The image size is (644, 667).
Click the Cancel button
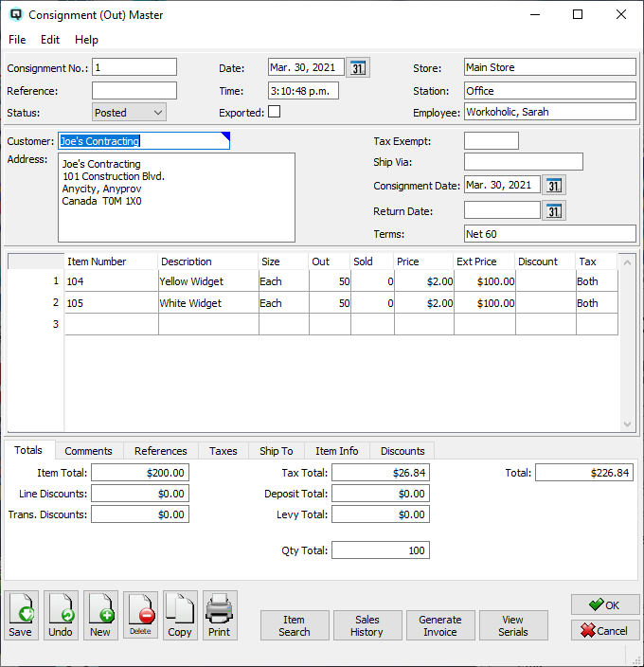(x=605, y=630)
